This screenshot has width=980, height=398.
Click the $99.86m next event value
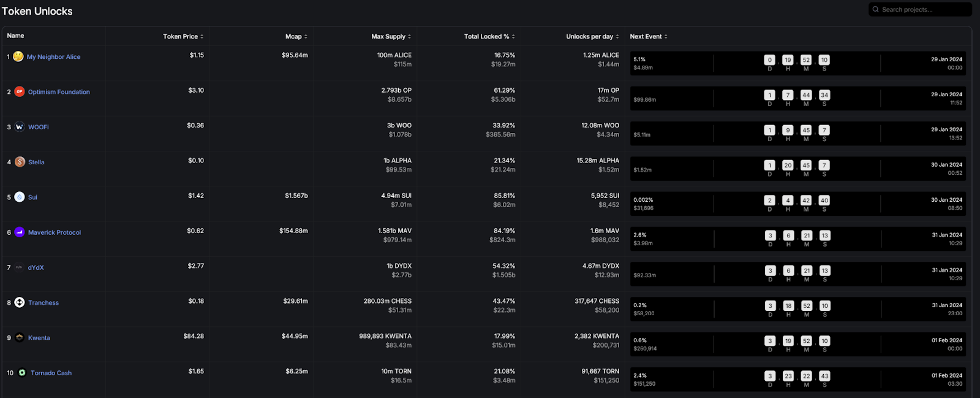[x=644, y=99]
